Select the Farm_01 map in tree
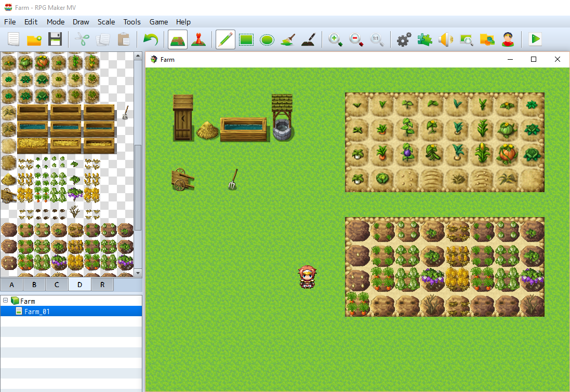This screenshot has width=570, height=392. pos(37,312)
